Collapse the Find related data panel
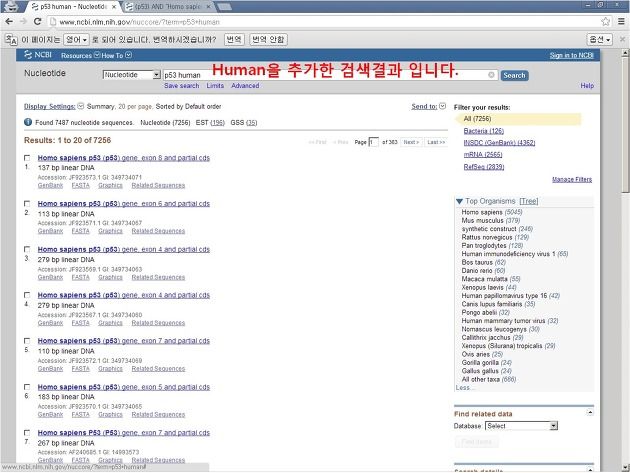 coord(589,412)
